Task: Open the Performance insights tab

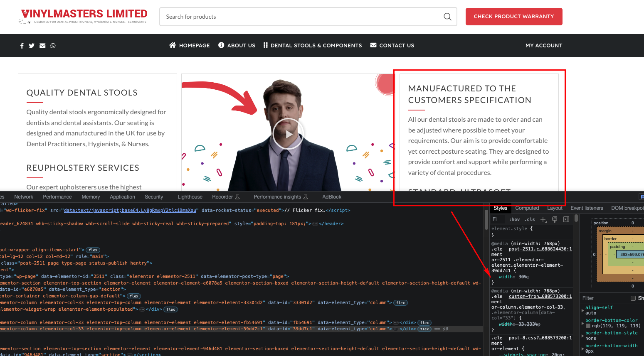Action: [281, 197]
